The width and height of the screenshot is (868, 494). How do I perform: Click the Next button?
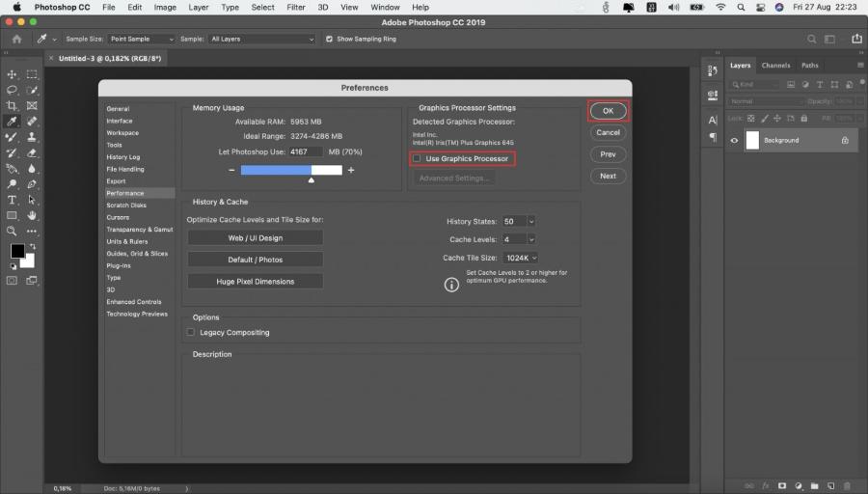tap(608, 177)
